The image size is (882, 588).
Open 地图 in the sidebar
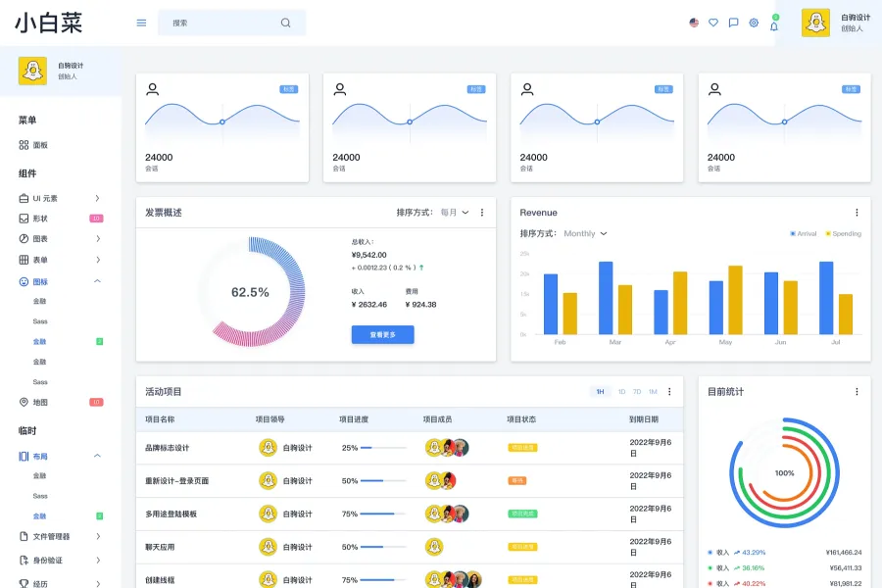39,402
